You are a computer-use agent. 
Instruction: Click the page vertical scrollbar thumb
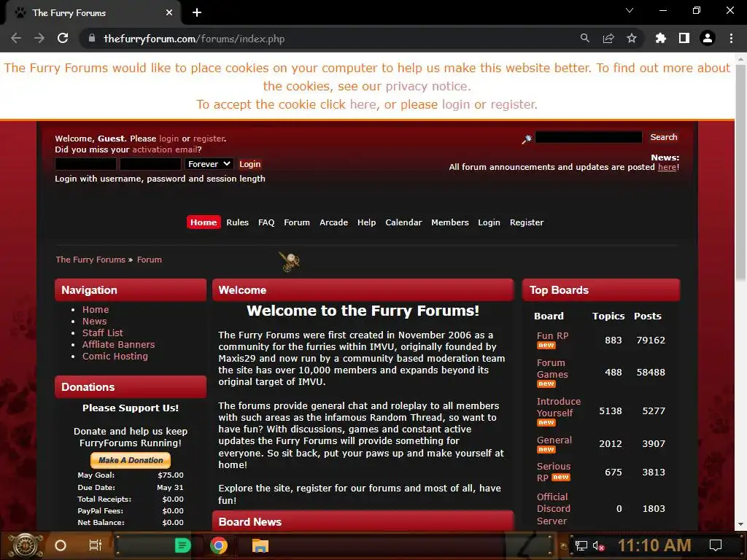740,171
